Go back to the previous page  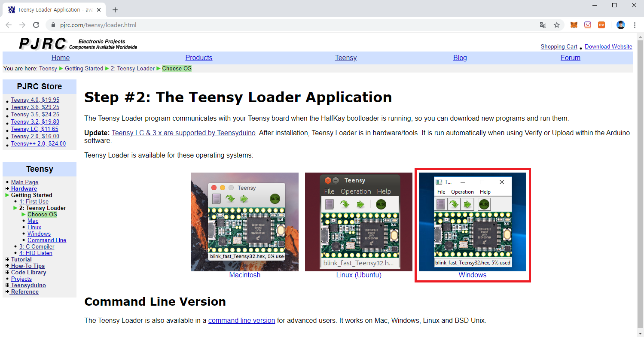pyautogui.click(x=9, y=25)
